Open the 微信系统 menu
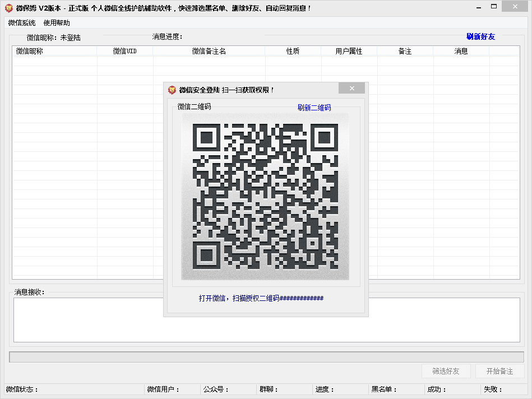The width and height of the screenshot is (532, 399). pos(22,23)
